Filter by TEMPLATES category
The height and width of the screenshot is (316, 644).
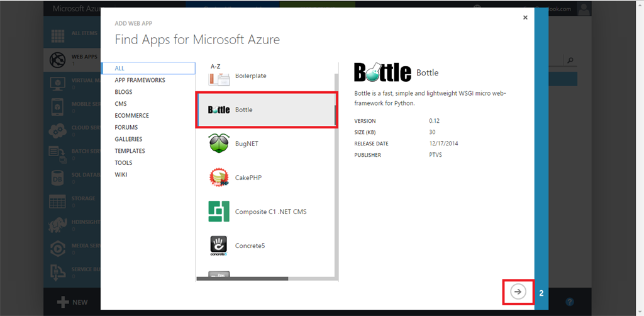pyautogui.click(x=130, y=151)
